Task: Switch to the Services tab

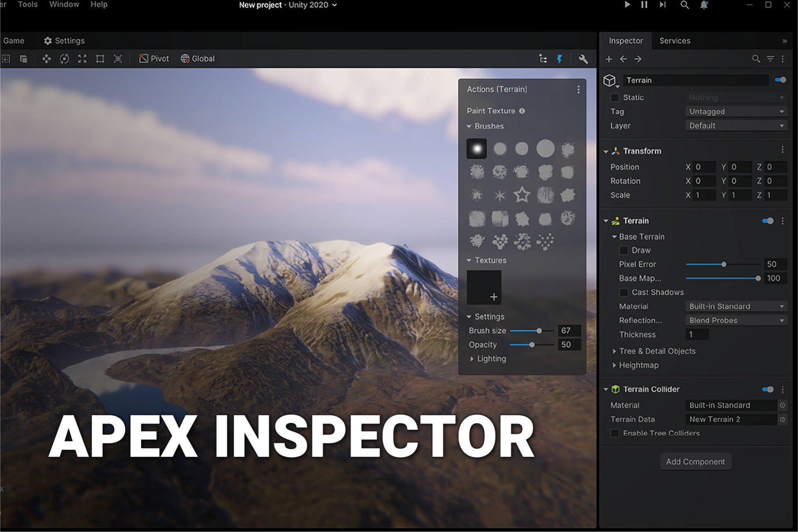Action: (675, 41)
